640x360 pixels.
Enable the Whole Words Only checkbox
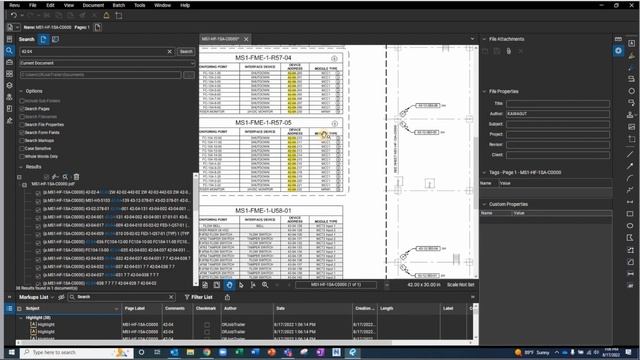click(22, 156)
